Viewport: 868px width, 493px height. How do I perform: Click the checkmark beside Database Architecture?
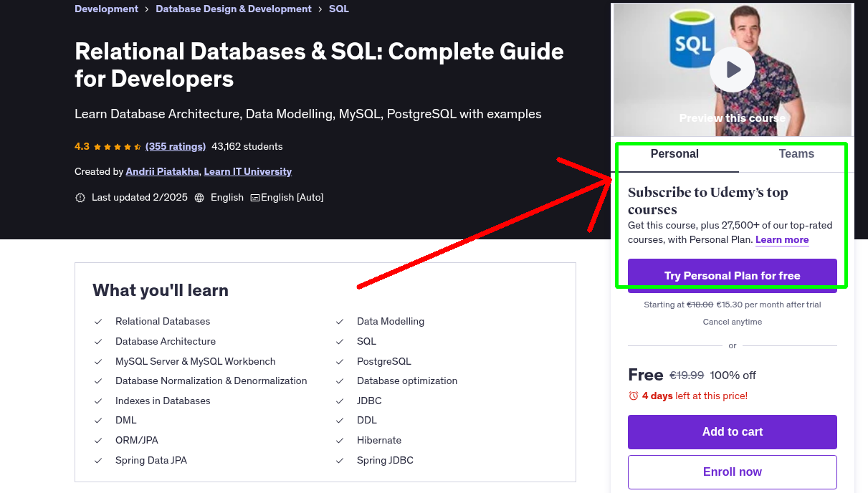point(97,342)
